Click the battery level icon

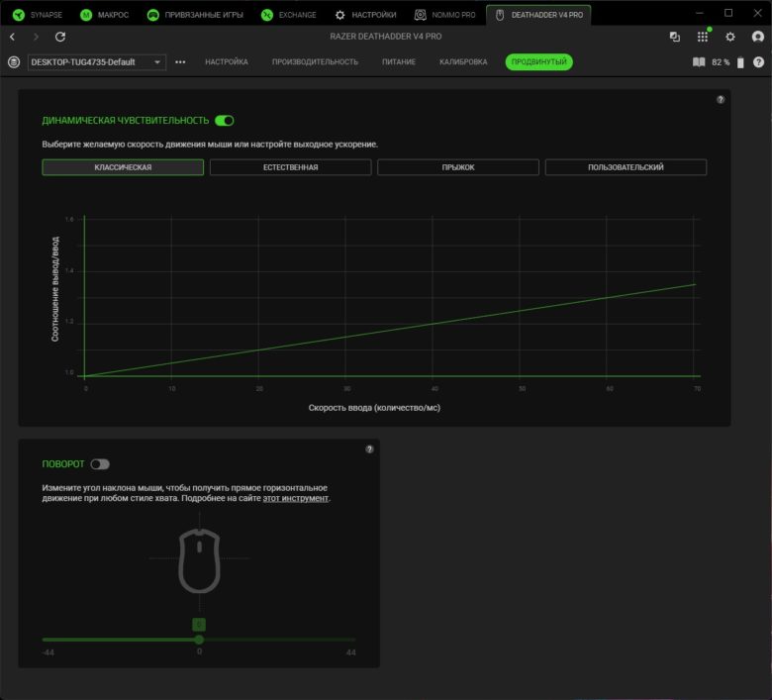coord(740,62)
